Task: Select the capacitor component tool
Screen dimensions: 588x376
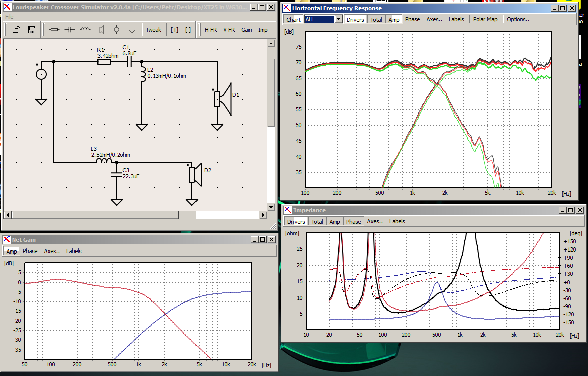Action: pos(70,30)
